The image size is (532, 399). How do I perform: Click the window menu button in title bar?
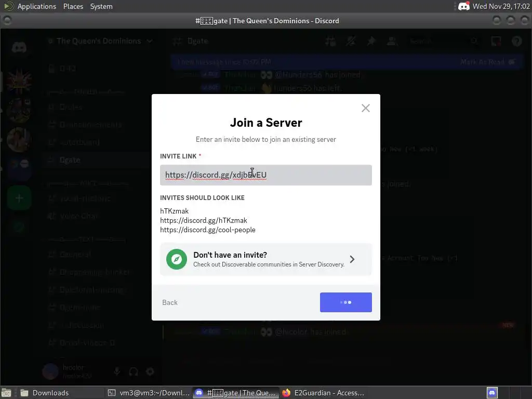pos(7,21)
